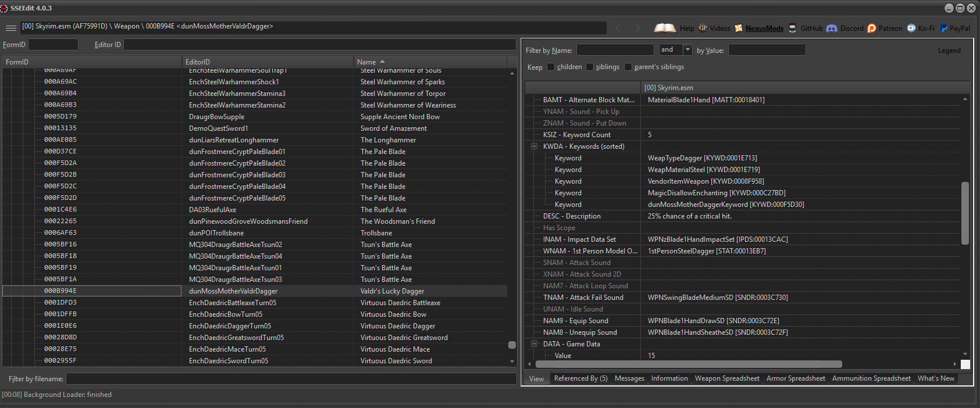Click the record path address bar

click(313, 27)
